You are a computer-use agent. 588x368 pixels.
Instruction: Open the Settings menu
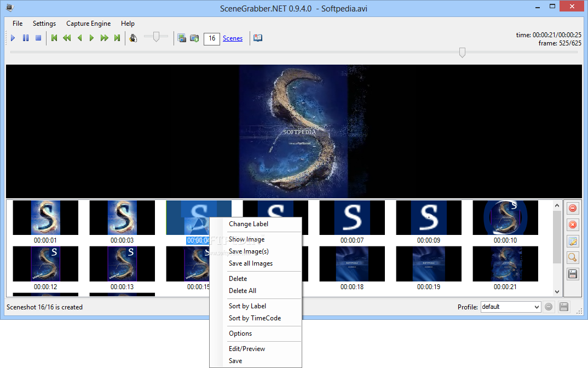[x=44, y=23]
